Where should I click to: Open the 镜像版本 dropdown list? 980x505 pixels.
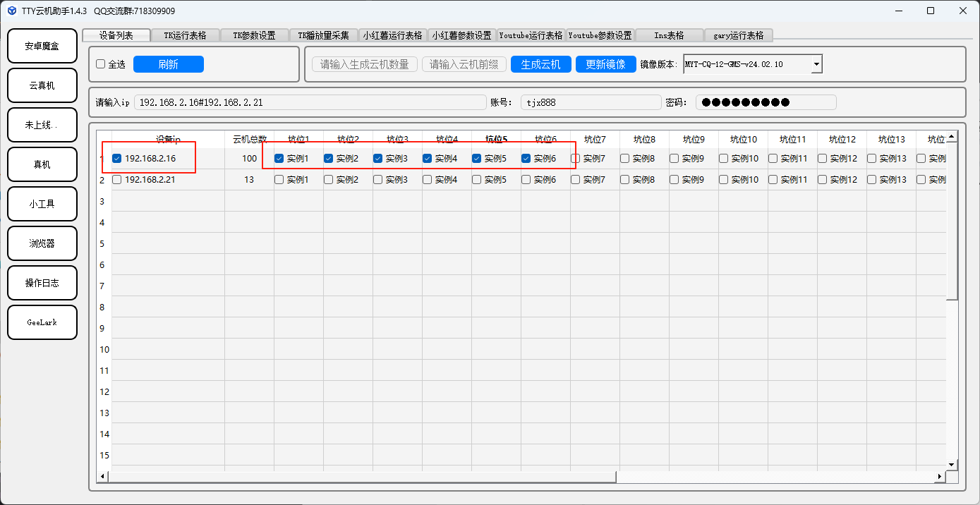coord(816,64)
